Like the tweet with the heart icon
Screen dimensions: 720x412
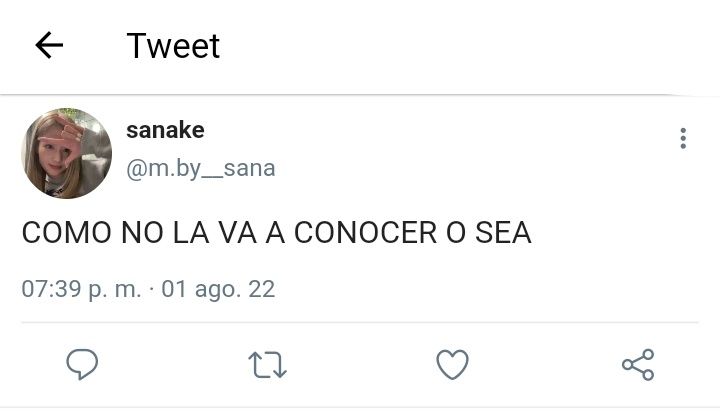click(x=452, y=364)
